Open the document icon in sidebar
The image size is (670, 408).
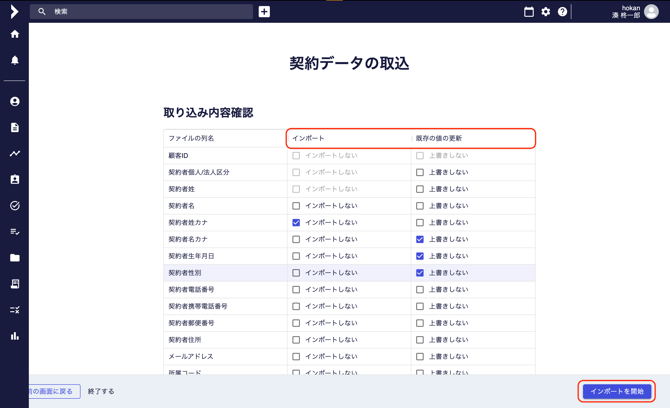tap(15, 127)
